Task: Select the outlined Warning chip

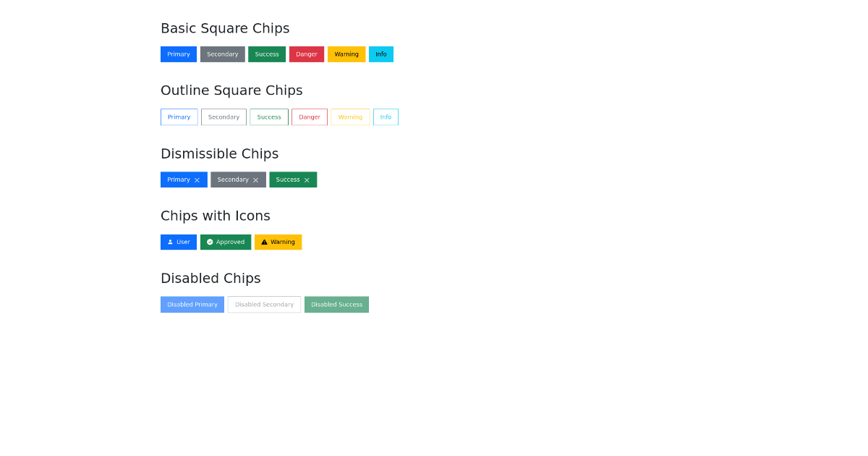Action: coord(350,117)
